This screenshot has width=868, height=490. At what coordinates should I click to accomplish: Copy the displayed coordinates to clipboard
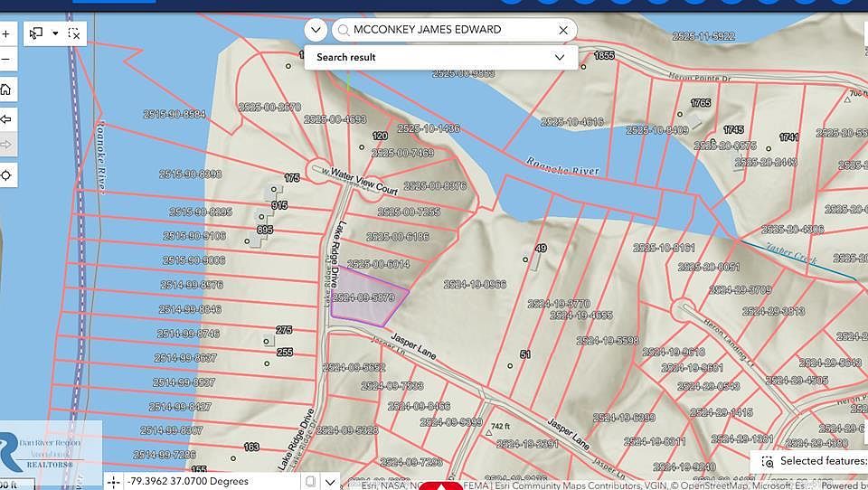(310, 482)
